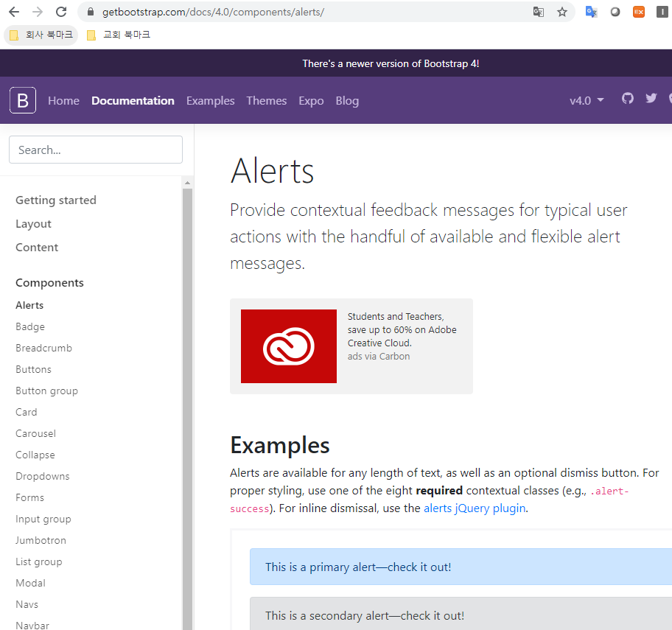This screenshot has height=630, width=672.
Task: Open the v4.0 version dropdown
Action: tap(587, 101)
